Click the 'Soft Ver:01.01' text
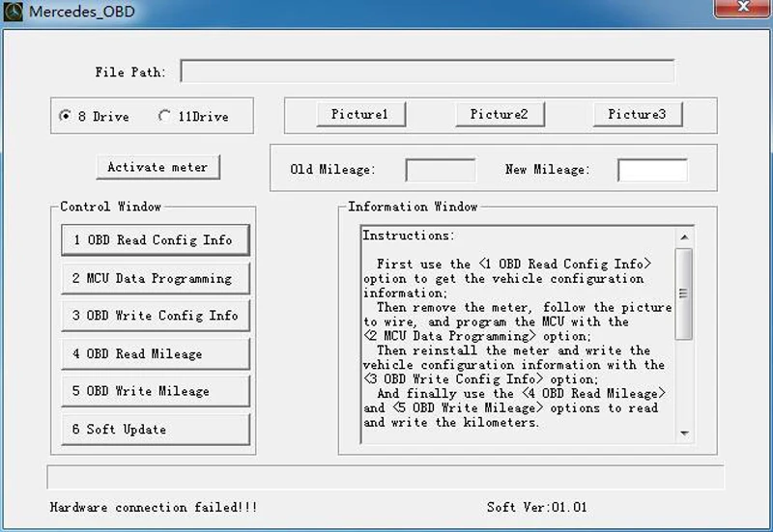 pyautogui.click(x=537, y=507)
